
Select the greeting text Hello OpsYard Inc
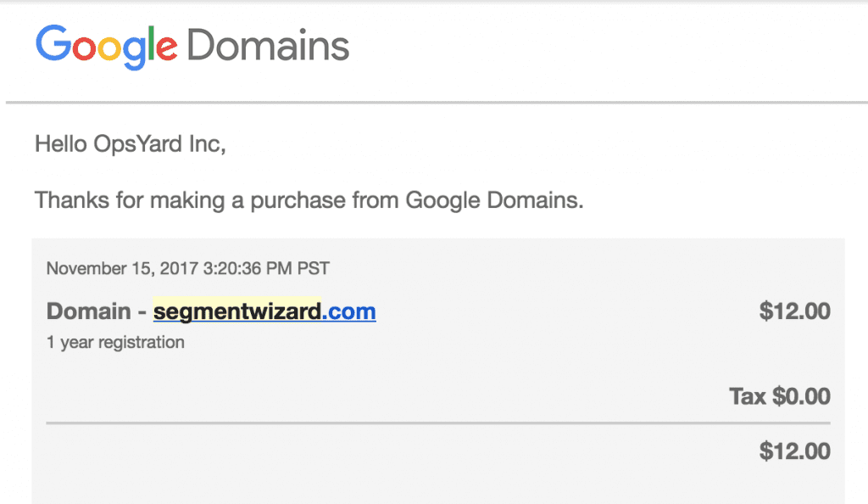click(130, 144)
